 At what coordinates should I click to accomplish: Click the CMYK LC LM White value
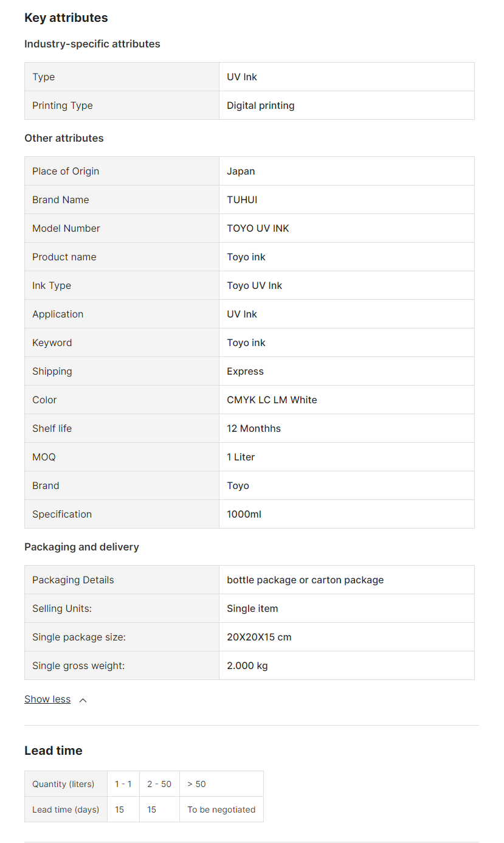[272, 400]
